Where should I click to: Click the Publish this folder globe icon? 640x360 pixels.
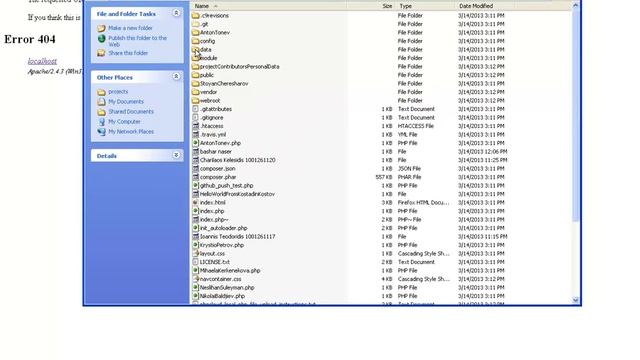pos(101,39)
